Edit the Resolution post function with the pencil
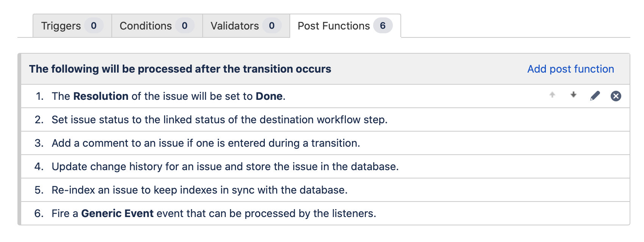 (x=595, y=96)
